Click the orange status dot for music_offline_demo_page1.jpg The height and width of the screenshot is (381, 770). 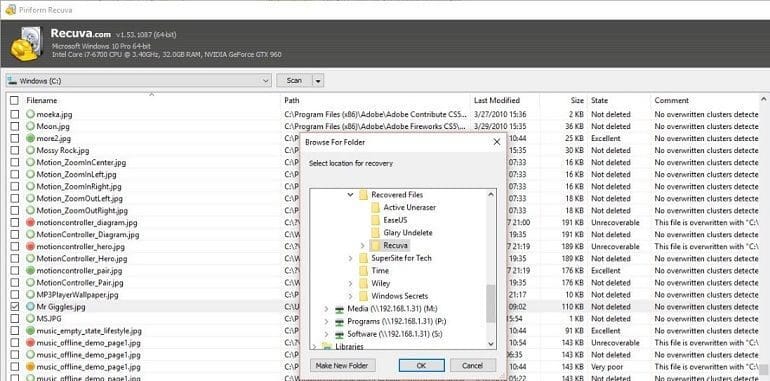tap(30, 367)
